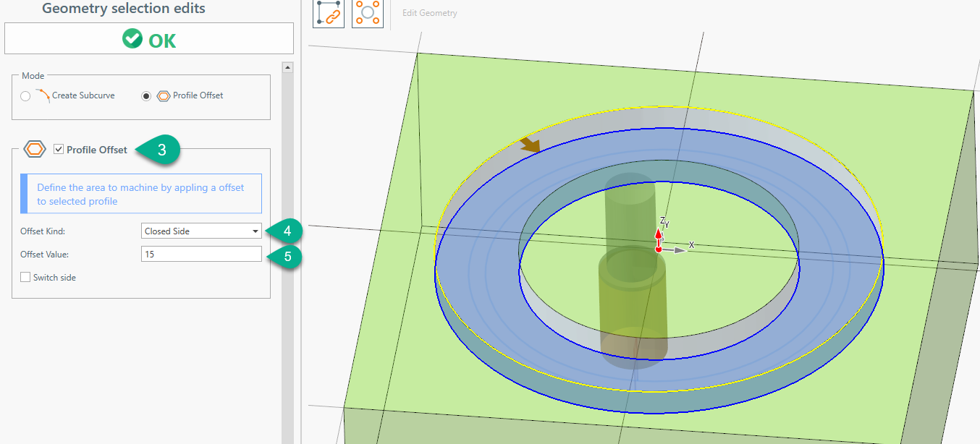
Task: Click the Offset Value field showing 15
Action: pyautogui.click(x=201, y=255)
